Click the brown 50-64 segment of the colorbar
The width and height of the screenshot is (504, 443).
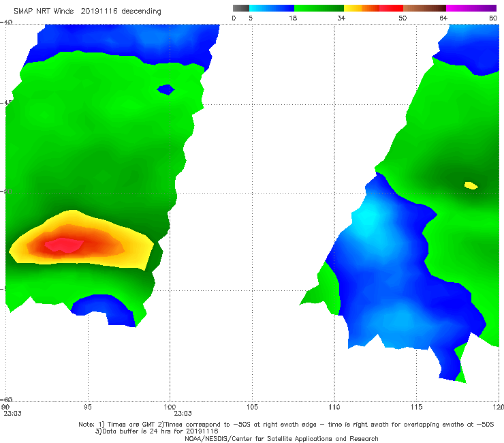click(x=424, y=8)
